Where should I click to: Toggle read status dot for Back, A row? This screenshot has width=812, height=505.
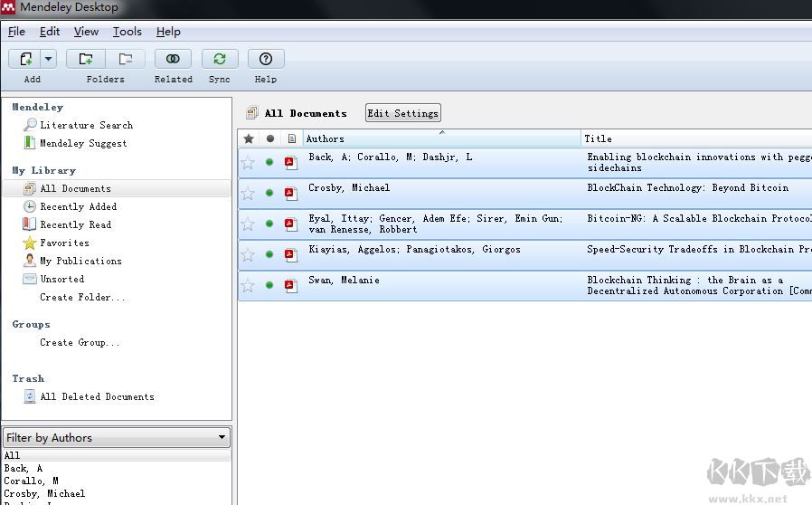(x=269, y=162)
